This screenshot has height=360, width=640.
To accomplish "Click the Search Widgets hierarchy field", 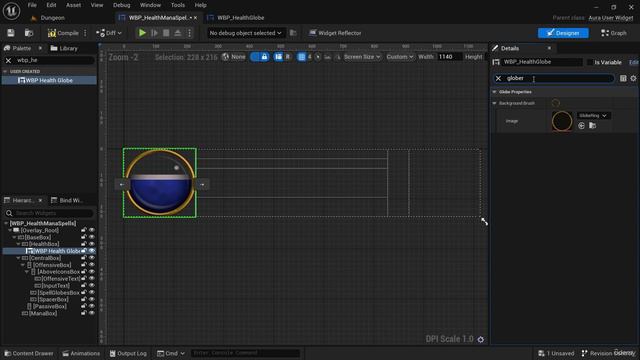I will pyautogui.click(x=49, y=213).
